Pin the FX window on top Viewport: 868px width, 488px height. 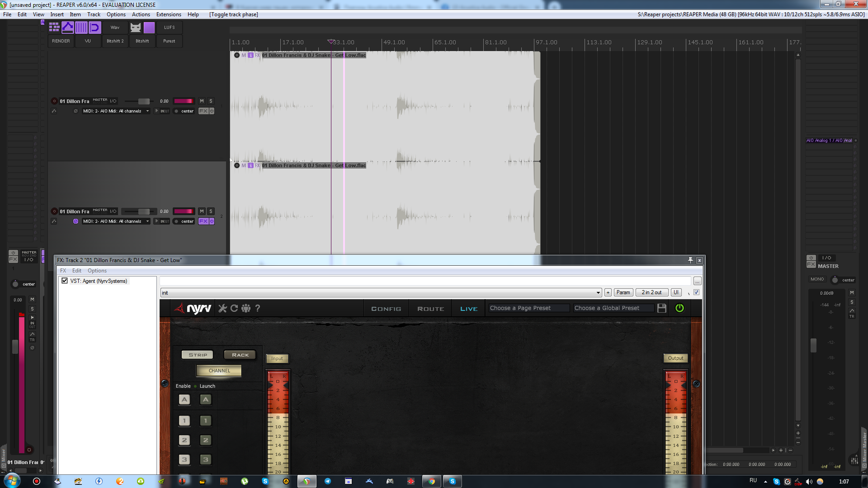pos(690,260)
